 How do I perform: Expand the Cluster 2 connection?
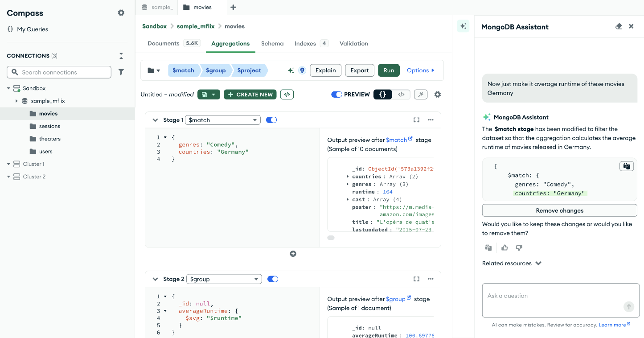[8, 177]
